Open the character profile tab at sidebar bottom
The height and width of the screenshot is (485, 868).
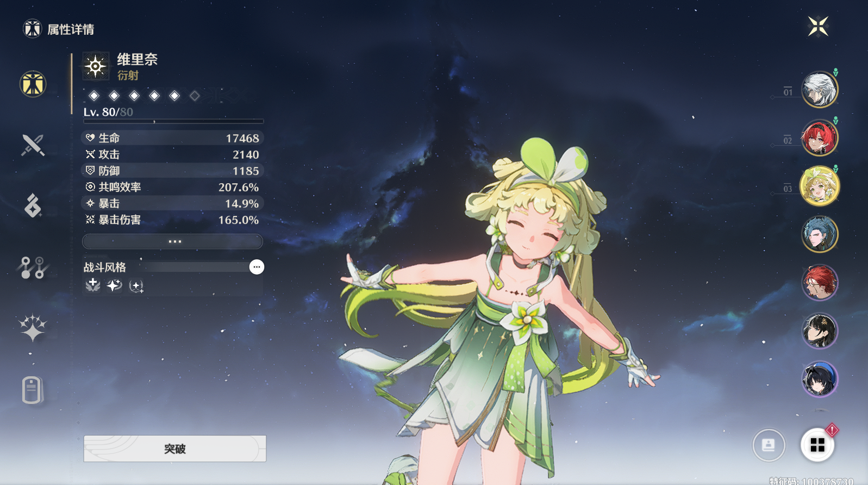tap(32, 390)
